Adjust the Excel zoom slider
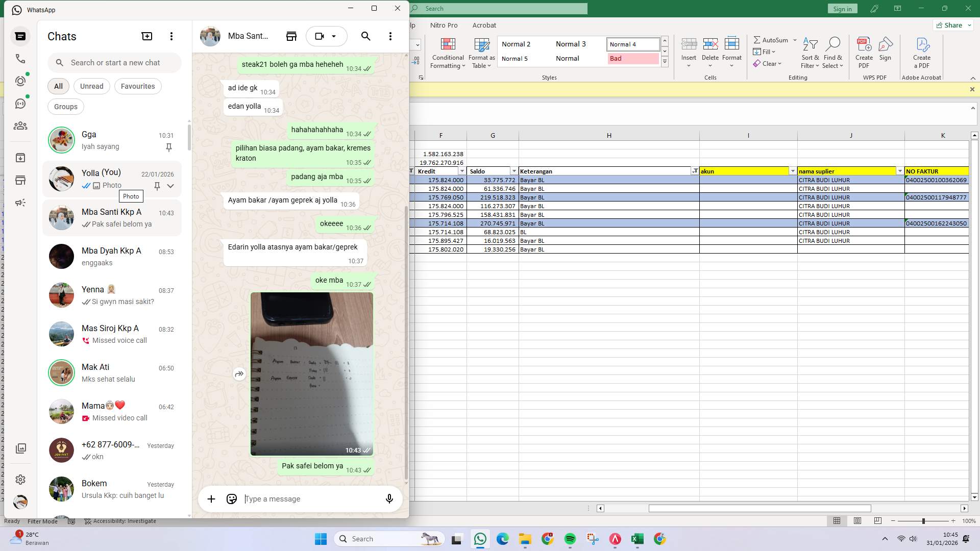980x551 pixels. coord(923,521)
